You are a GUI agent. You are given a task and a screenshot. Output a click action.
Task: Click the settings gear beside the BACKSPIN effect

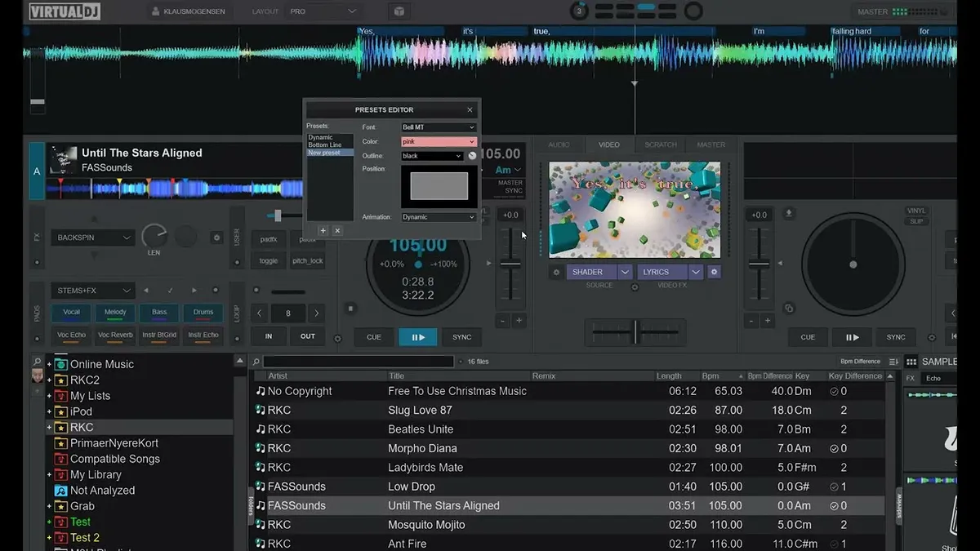click(x=216, y=237)
